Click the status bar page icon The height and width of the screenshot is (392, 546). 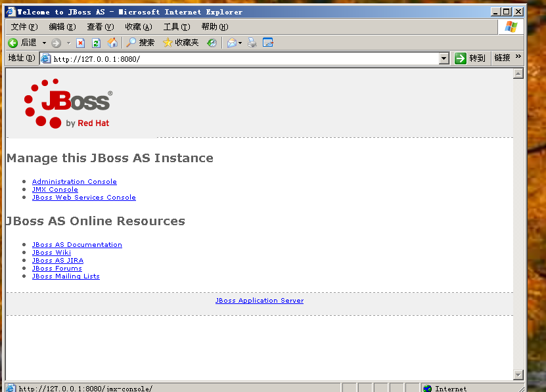click(x=11, y=388)
